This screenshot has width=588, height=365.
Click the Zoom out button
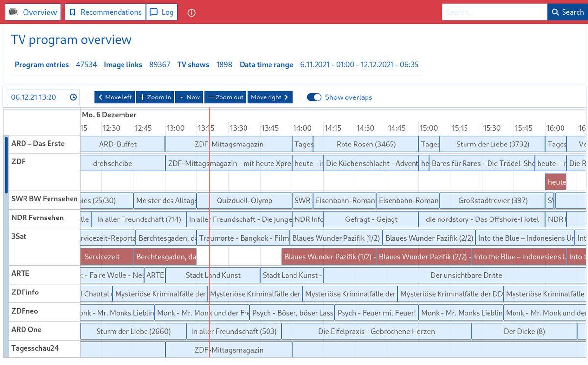(x=225, y=97)
